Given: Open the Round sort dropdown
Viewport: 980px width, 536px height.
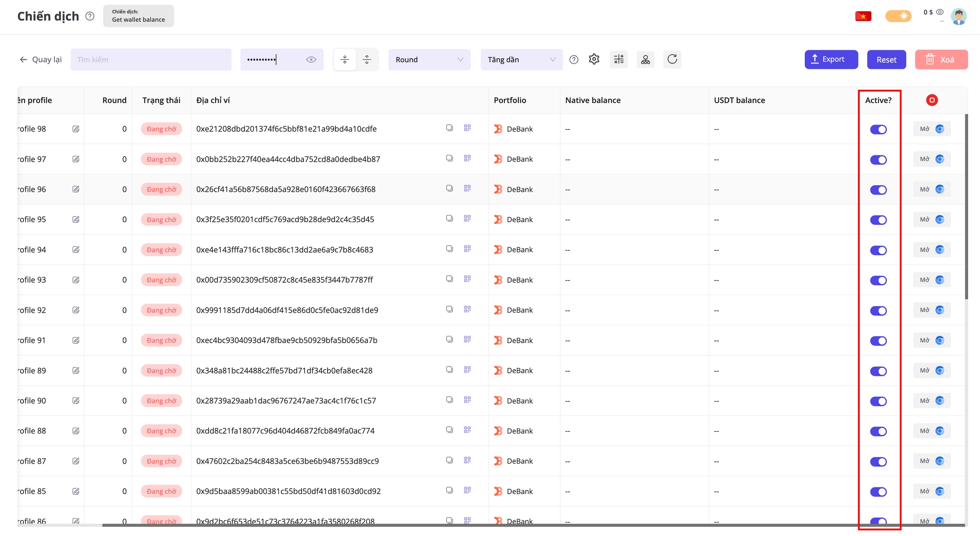Looking at the screenshot, I should coord(429,60).
